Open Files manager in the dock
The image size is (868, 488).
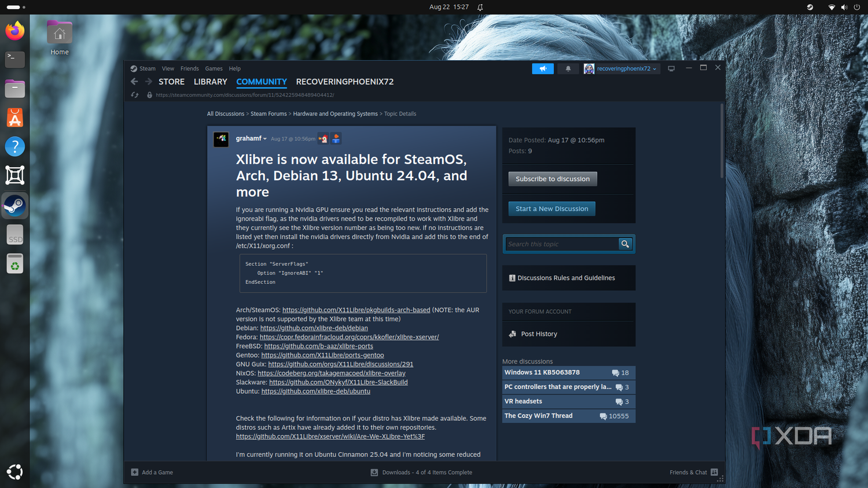(x=15, y=88)
